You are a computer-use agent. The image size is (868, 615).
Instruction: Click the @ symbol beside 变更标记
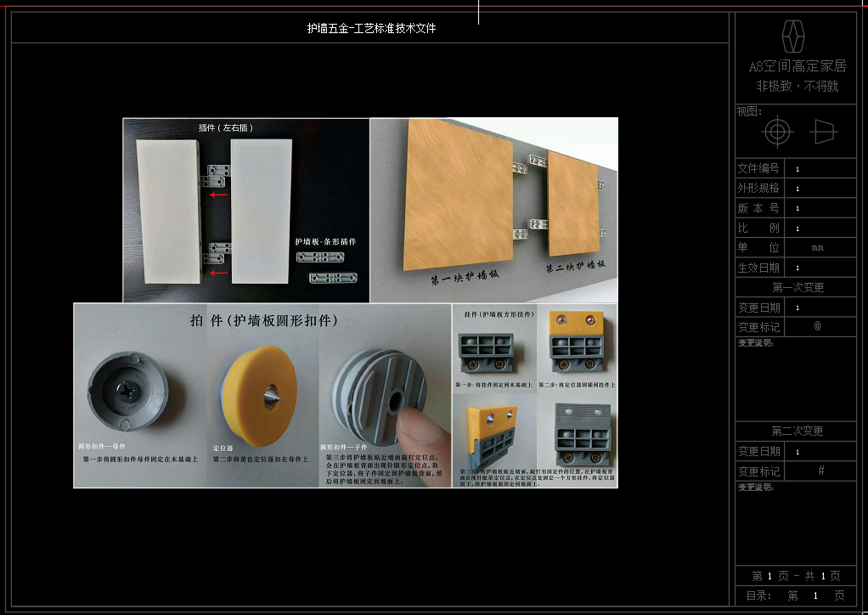click(x=818, y=326)
